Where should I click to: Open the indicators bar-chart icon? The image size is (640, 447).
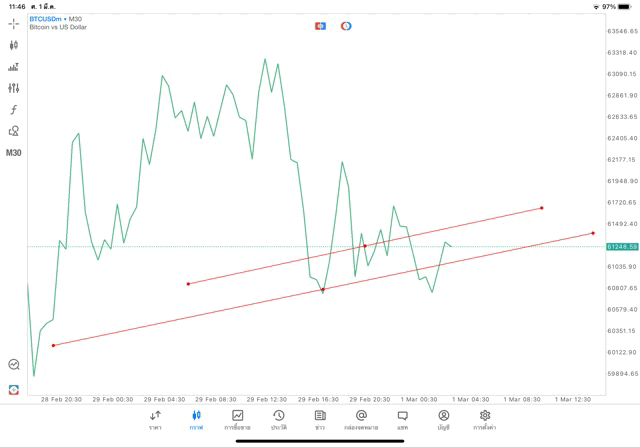click(x=13, y=67)
